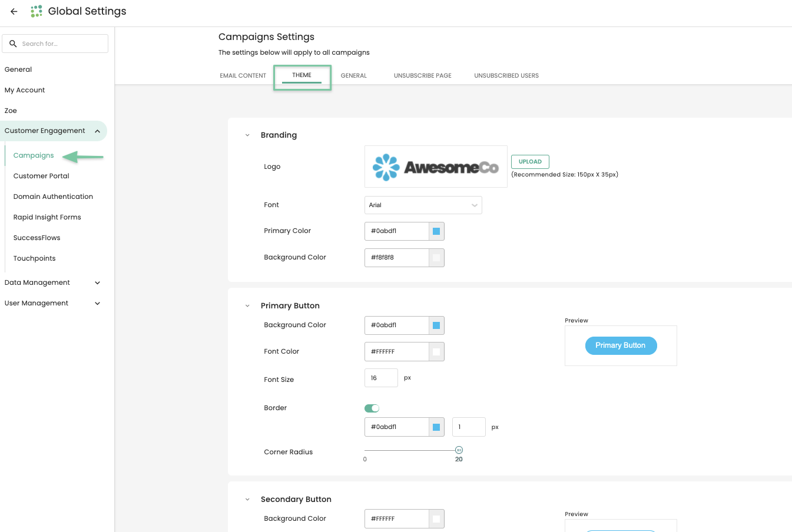Open My Account in the sidebar
Viewport: 792px width, 532px height.
click(25, 90)
